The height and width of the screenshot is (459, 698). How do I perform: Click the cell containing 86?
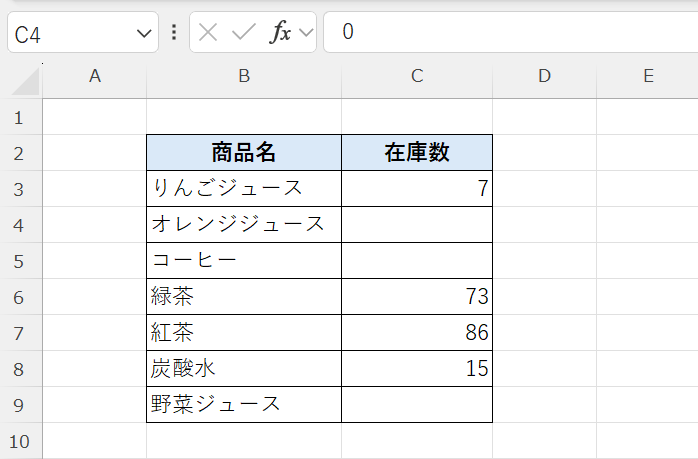click(417, 332)
